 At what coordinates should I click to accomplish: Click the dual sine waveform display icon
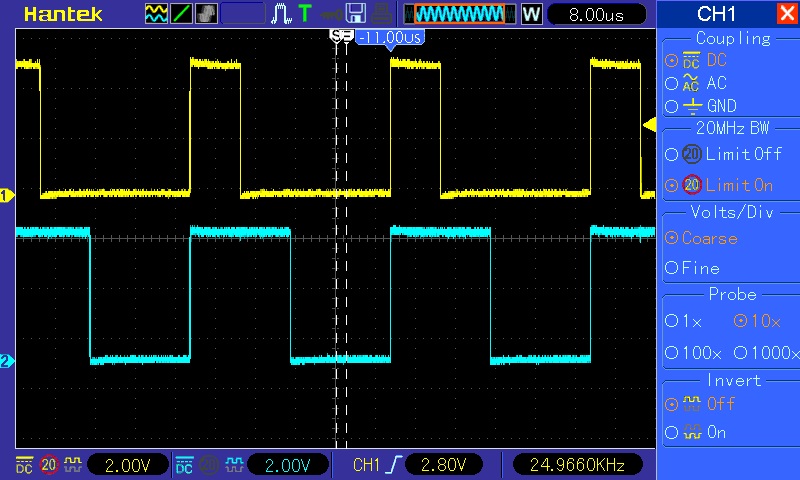156,14
